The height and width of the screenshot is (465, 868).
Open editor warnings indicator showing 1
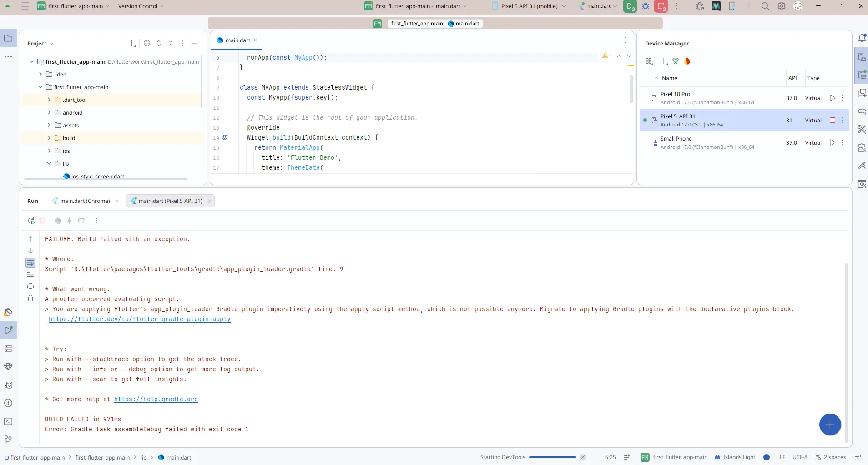pyautogui.click(x=607, y=56)
